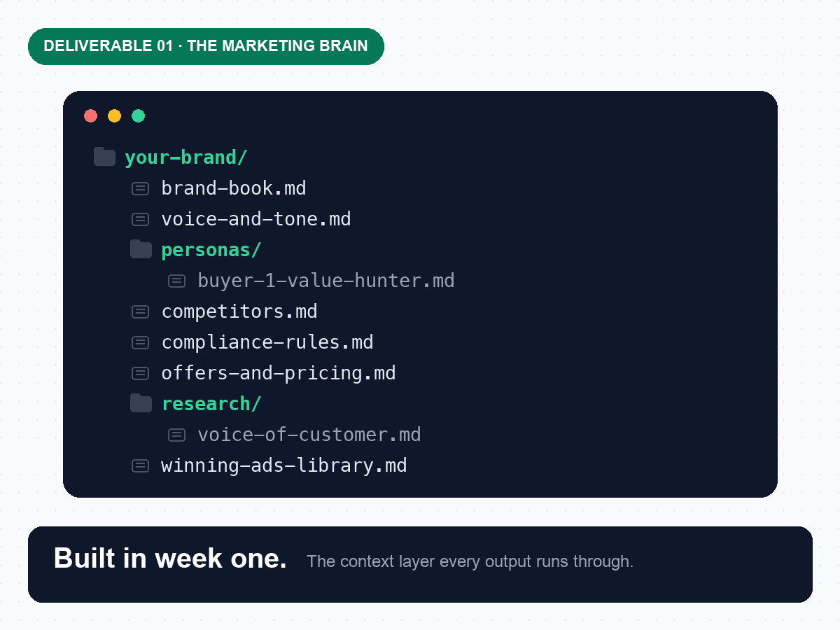Screen dimensions: 840x630
Task: Click the file icon beside competitors.md
Action: [141, 311]
